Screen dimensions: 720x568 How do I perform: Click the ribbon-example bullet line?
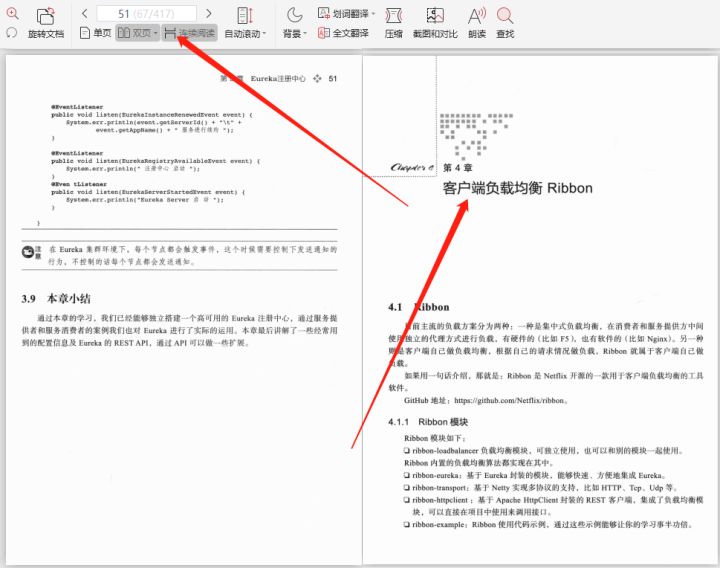549,524
